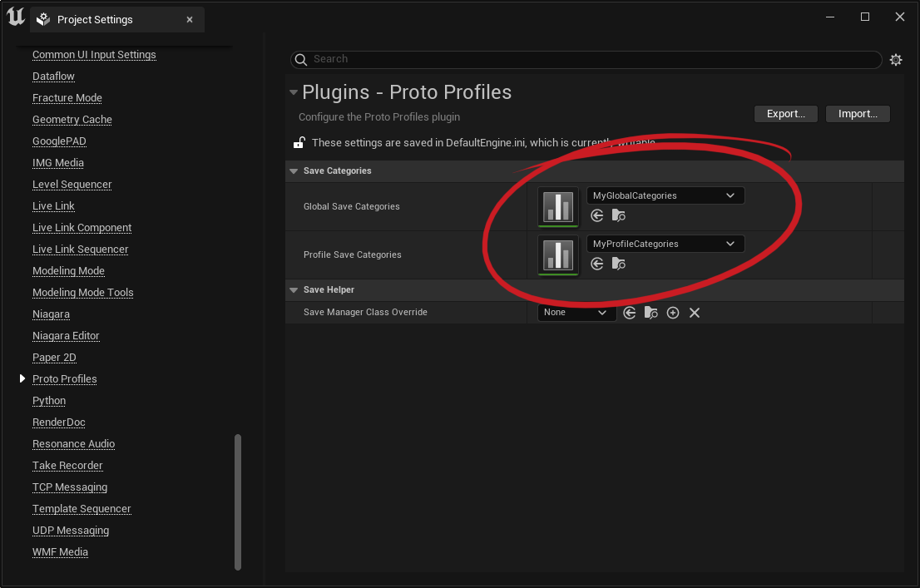Use selected asset for Global Save Categories
The image size is (920, 588).
click(596, 215)
